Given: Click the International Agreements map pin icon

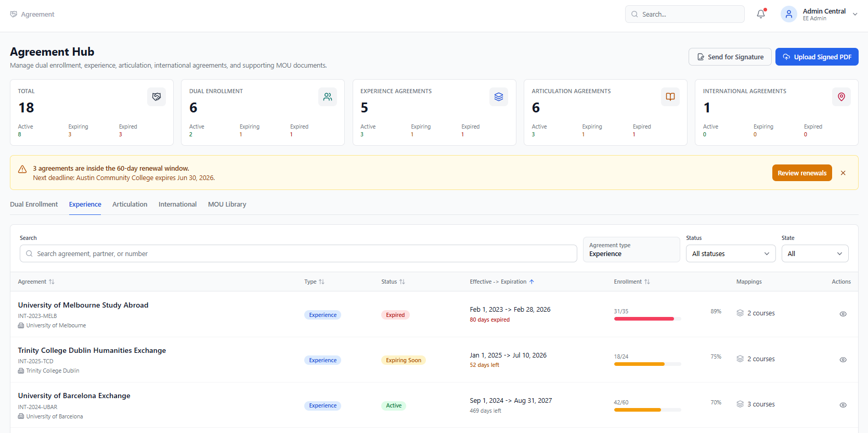Looking at the screenshot, I should [x=841, y=97].
